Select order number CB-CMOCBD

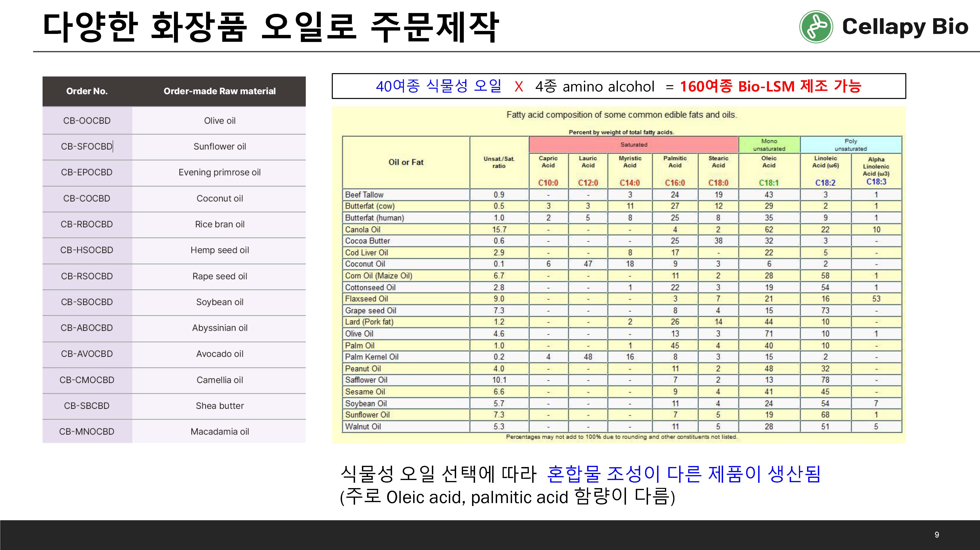(x=87, y=380)
